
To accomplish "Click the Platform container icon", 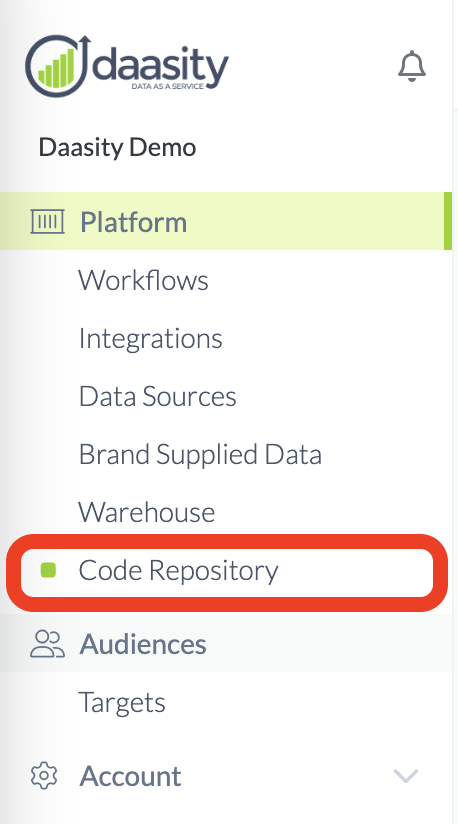I will click(x=48, y=221).
